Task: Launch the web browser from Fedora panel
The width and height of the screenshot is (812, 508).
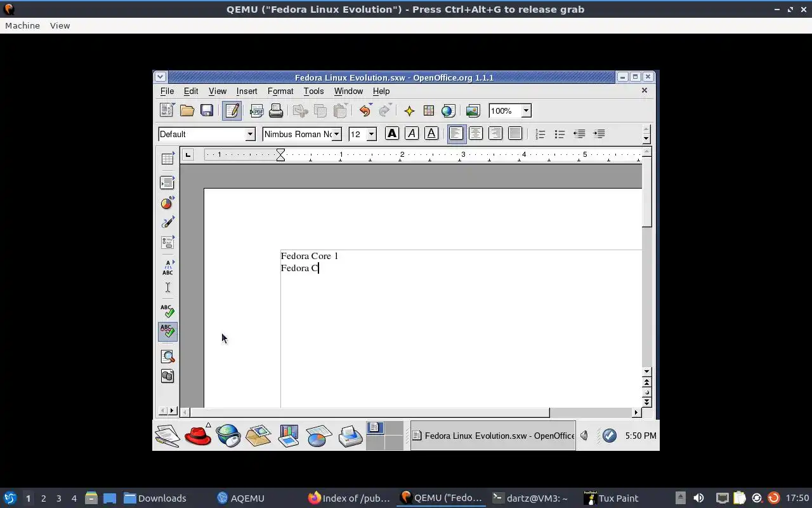Action: [228, 436]
